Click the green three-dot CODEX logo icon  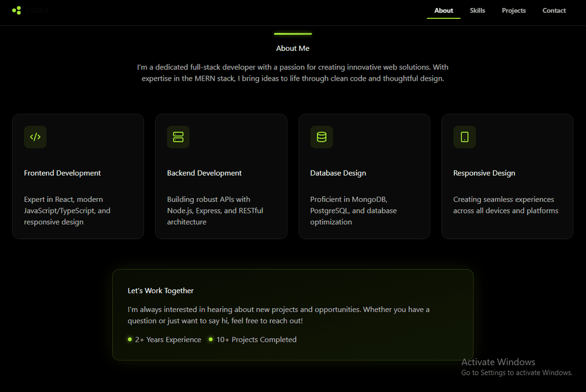coord(17,10)
